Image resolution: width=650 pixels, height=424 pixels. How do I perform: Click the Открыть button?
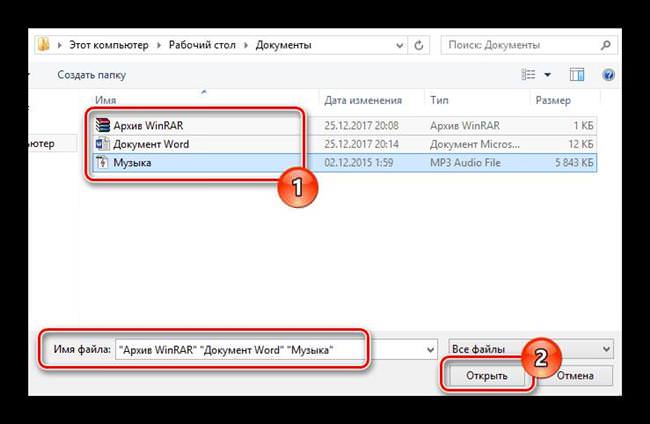(486, 376)
